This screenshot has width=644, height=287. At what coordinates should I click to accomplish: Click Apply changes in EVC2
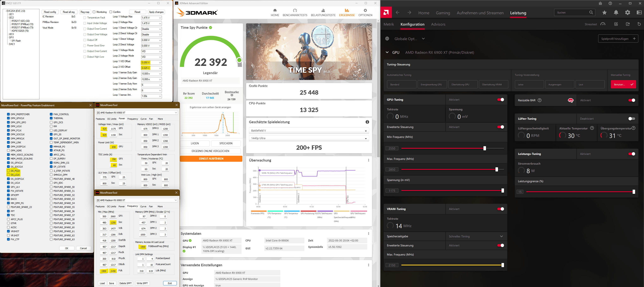(x=156, y=12)
